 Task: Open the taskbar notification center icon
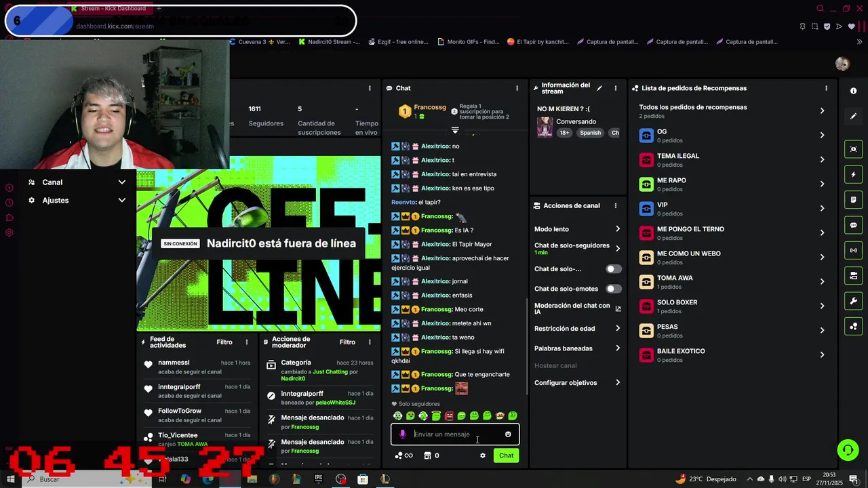(853, 479)
